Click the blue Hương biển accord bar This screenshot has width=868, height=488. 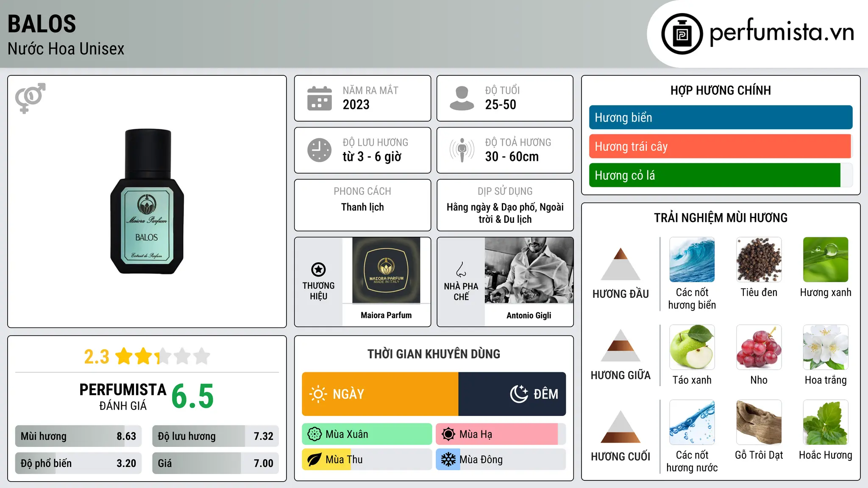click(x=721, y=117)
